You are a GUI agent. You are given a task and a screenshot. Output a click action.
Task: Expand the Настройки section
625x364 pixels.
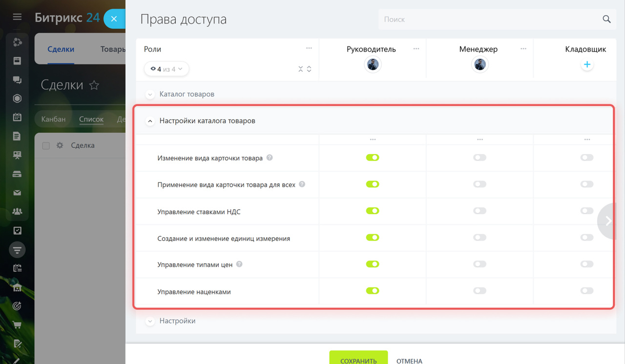(150, 321)
